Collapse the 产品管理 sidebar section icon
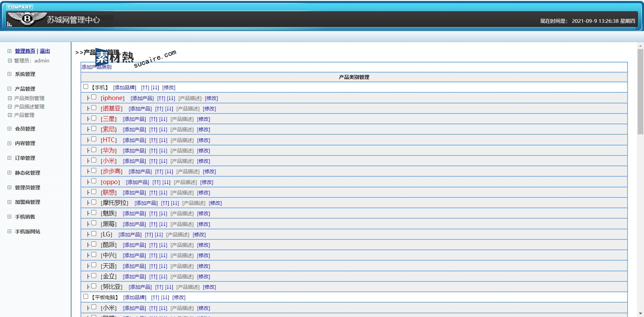 click(9, 89)
